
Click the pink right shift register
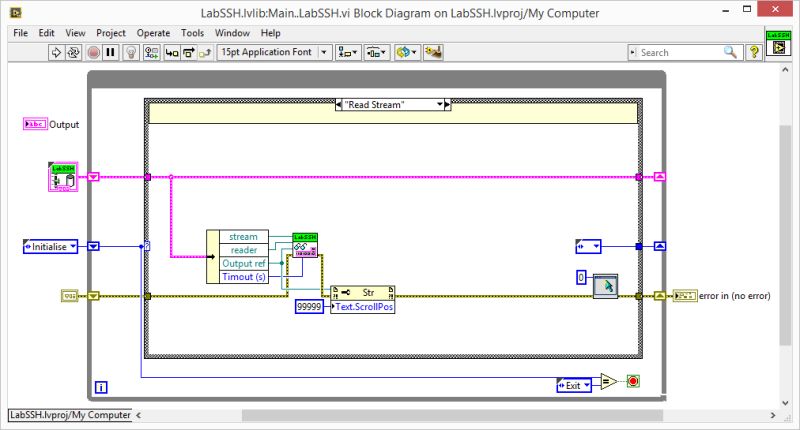click(660, 177)
